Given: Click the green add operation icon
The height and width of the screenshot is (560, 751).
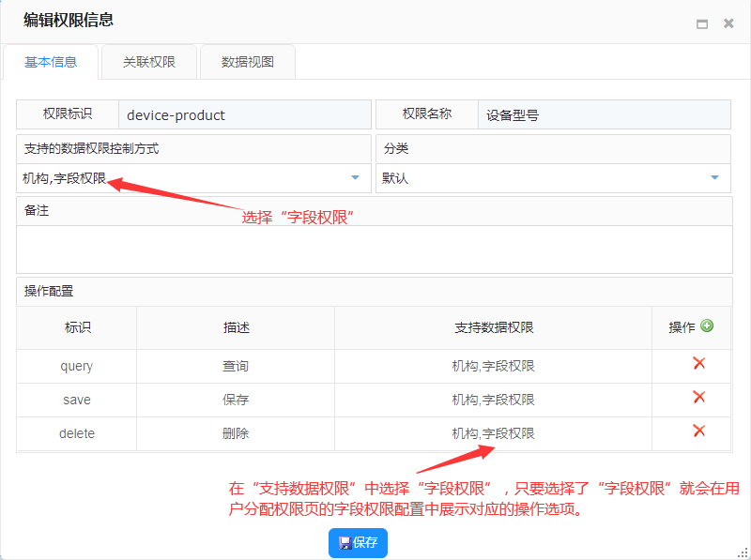Looking at the screenshot, I should click(x=707, y=326).
